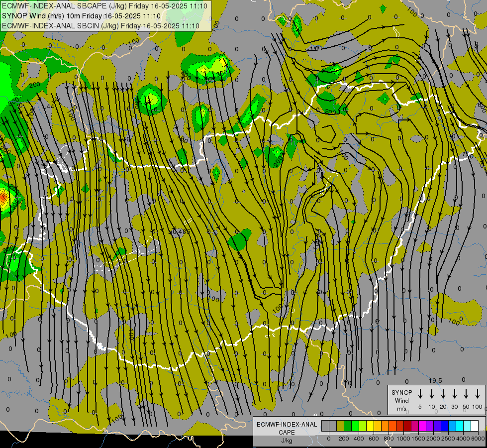
Task: Click the wind arrow above the 50 label
Action: 466,393
